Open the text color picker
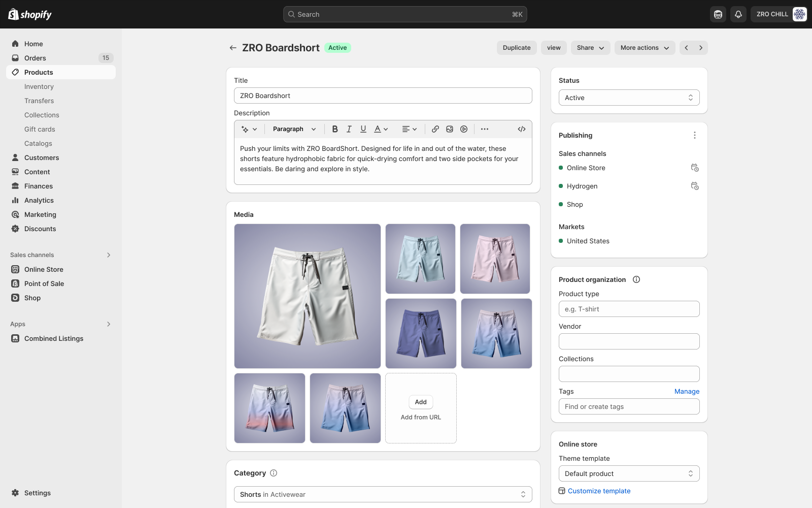The image size is (812, 508). [x=381, y=129]
